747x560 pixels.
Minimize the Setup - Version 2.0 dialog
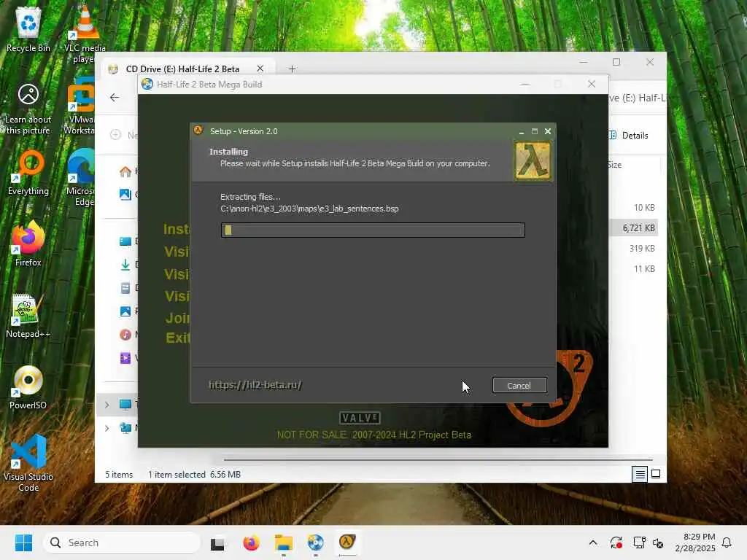(522, 131)
